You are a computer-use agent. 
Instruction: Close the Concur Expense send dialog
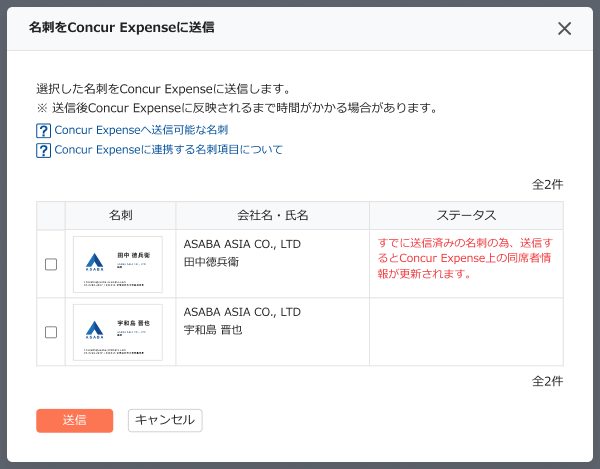click(x=564, y=28)
